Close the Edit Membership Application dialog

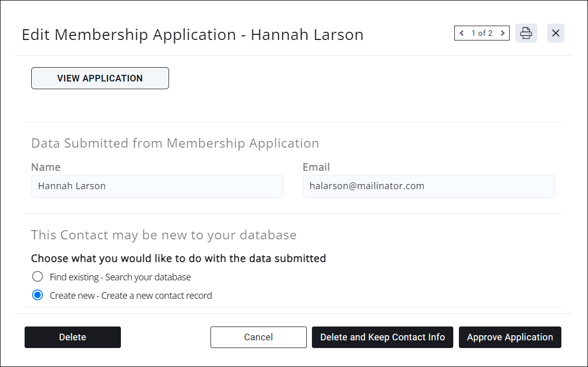(556, 33)
